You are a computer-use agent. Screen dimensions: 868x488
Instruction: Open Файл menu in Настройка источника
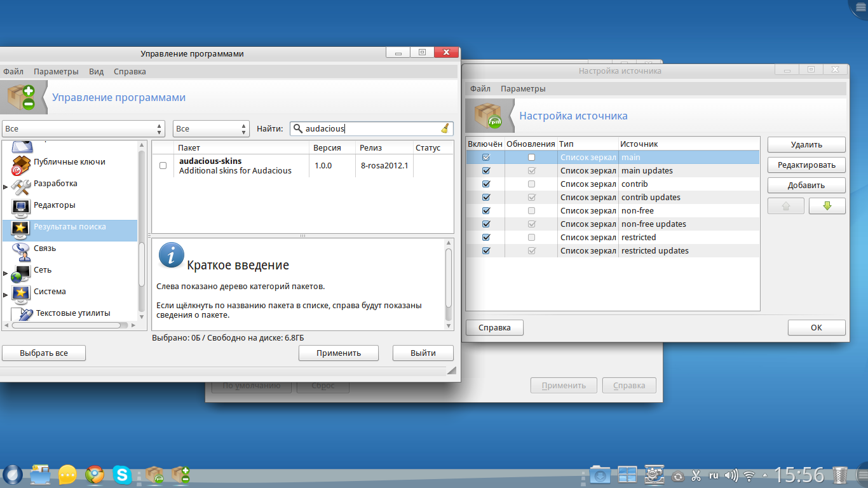click(x=480, y=88)
